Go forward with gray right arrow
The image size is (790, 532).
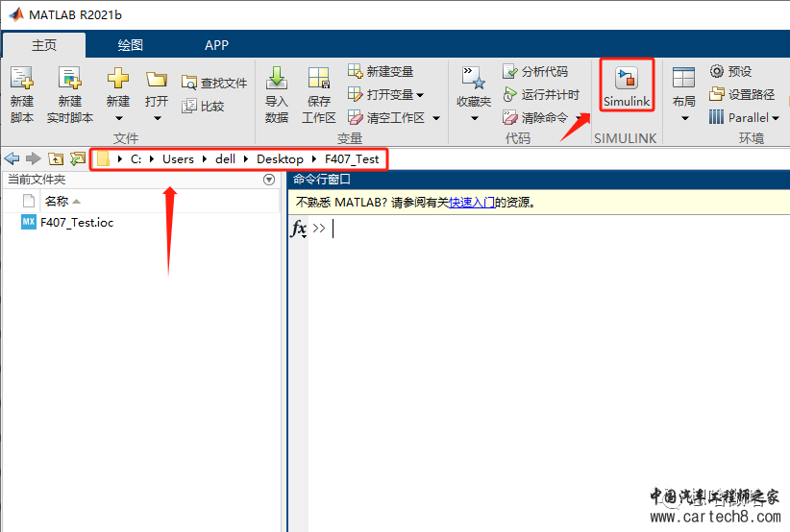coord(34,159)
